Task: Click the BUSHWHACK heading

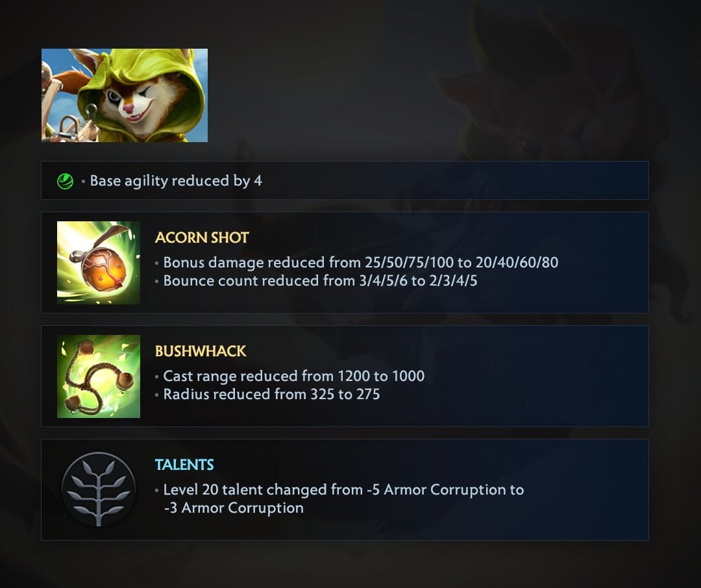Action: [201, 351]
